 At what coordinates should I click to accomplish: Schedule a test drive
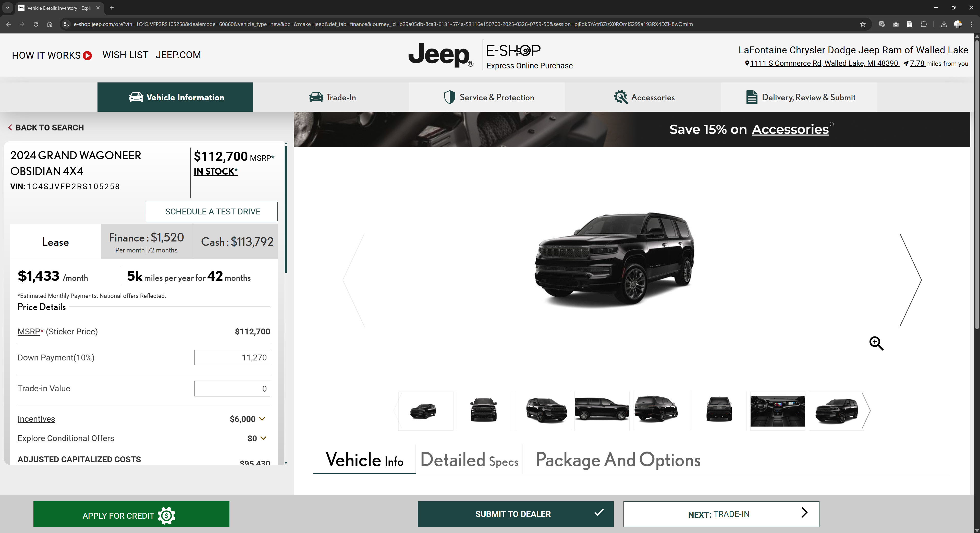[212, 212]
